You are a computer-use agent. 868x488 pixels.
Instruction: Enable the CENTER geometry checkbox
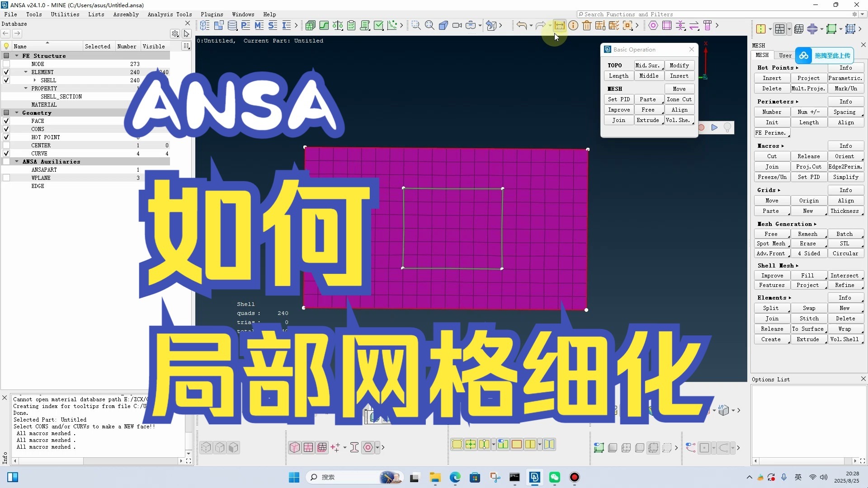coord(6,145)
